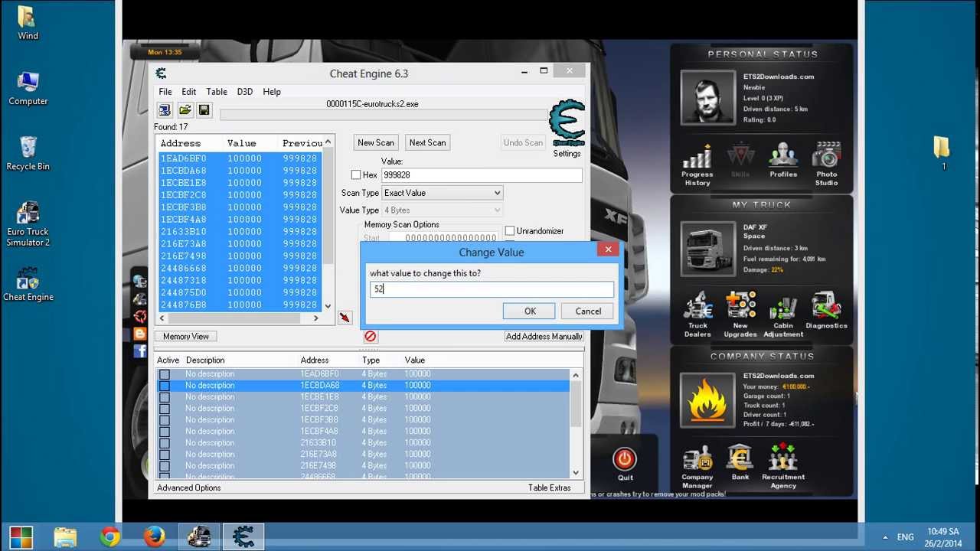Click found-list horizontal scrollbar
This screenshot has height=551, width=980.
(x=240, y=318)
